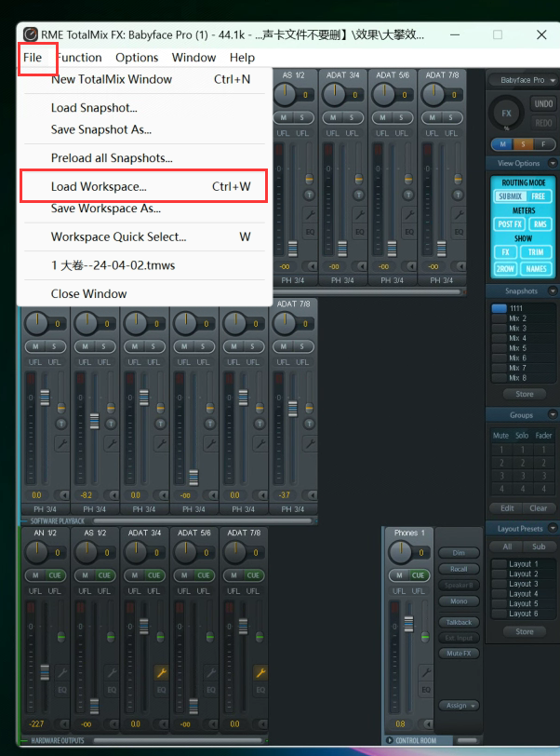Open EQ on top-row input ADAT 3/4

360,232
